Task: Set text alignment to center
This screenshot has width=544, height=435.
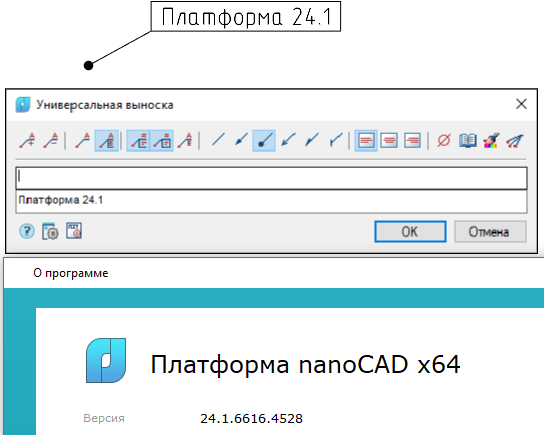Action: click(389, 140)
